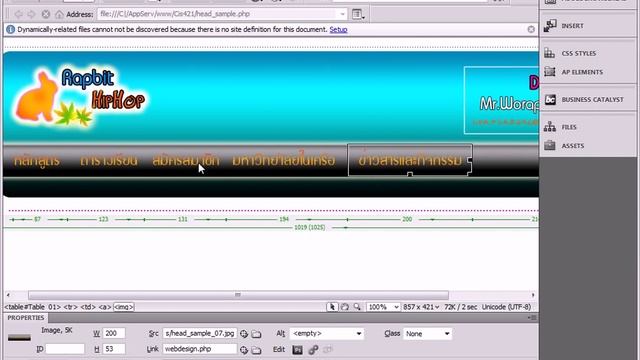Click the H height field
This screenshot has height=360, width=640.
(x=113, y=349)
